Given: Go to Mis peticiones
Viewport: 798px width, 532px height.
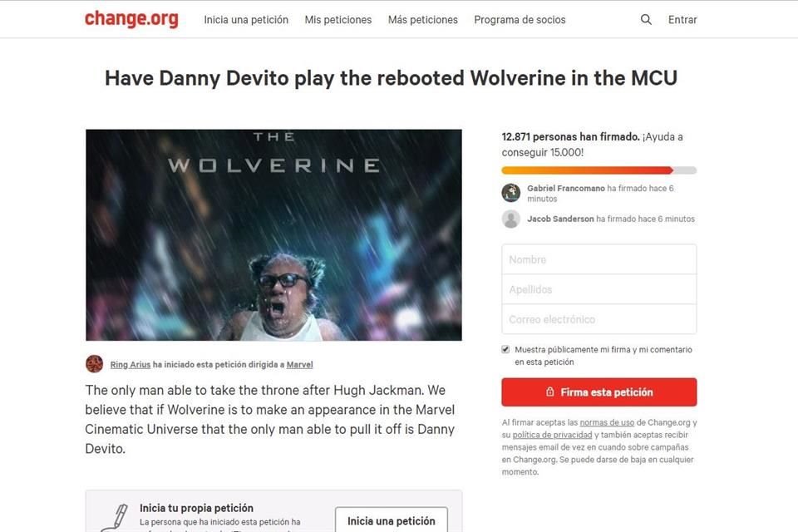Looking at the screenshot, I should coord(338,20).
